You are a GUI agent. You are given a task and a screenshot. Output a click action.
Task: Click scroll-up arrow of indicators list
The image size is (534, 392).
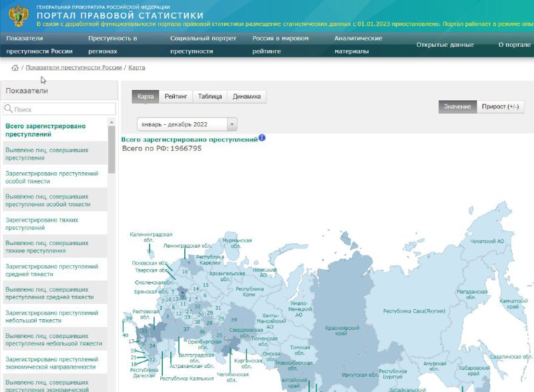point(111,122)
